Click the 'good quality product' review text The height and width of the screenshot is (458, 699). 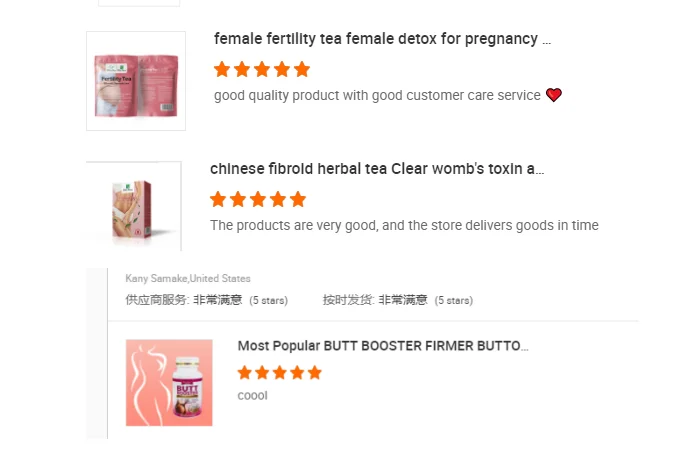(x=377, y=95)
